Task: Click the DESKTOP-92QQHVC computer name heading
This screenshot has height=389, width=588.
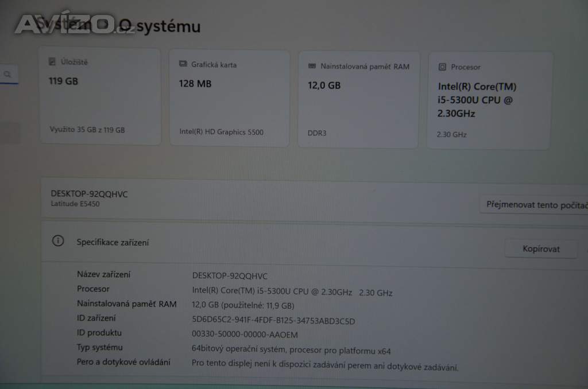Action: (x=89, y=194)
